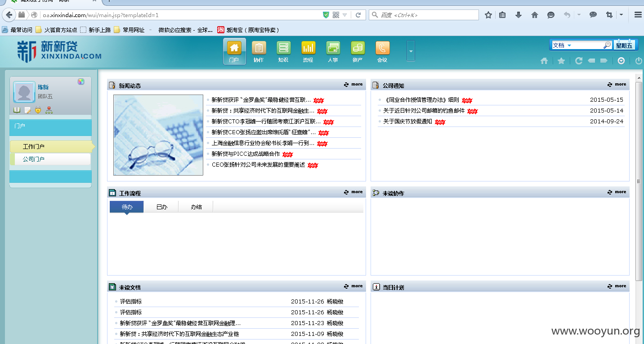Click the browser back button

(9, 15)
